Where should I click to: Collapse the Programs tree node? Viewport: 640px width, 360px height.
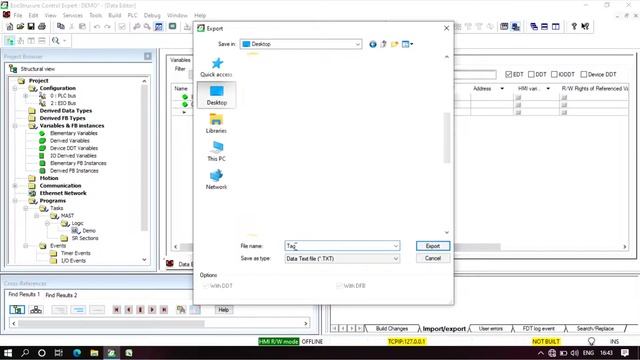point(15,201)
